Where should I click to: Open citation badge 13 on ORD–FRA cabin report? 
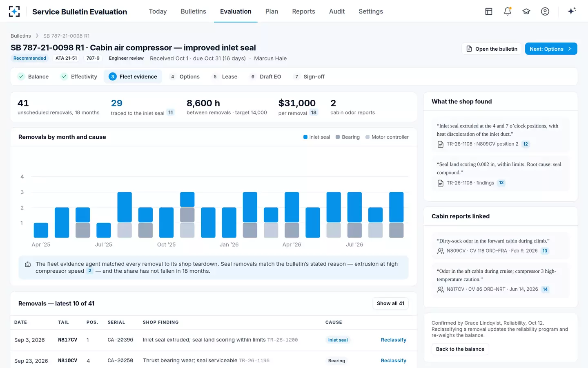(x=545, y=251)
